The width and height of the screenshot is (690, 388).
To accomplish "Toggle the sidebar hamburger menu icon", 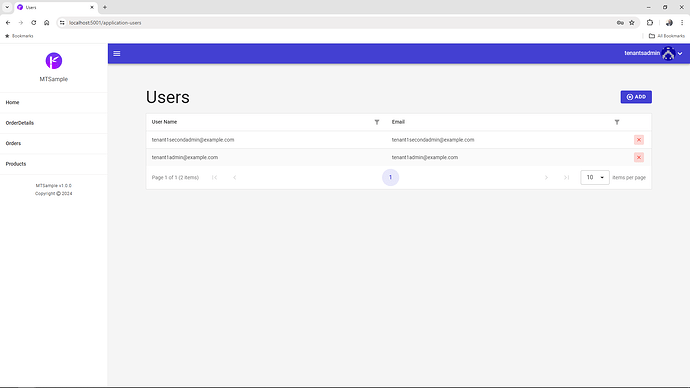I will pos(117,53).
